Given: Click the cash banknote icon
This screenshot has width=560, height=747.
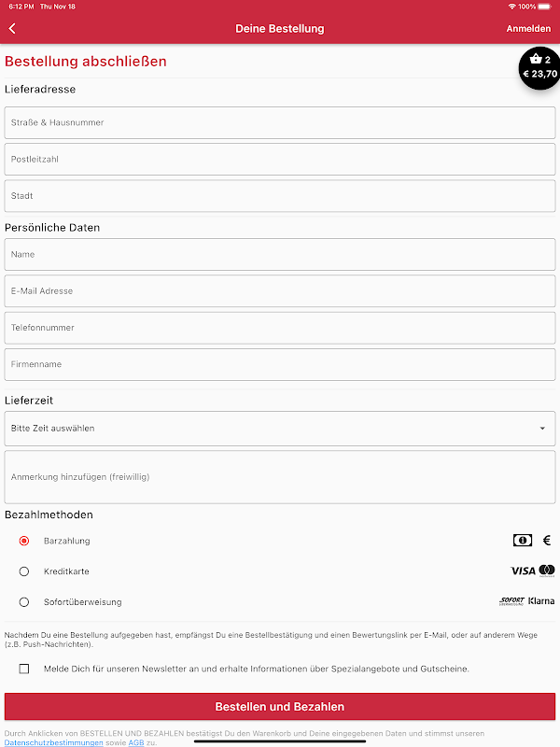Looking at the screenshot, I should click(x=523, y=541).
